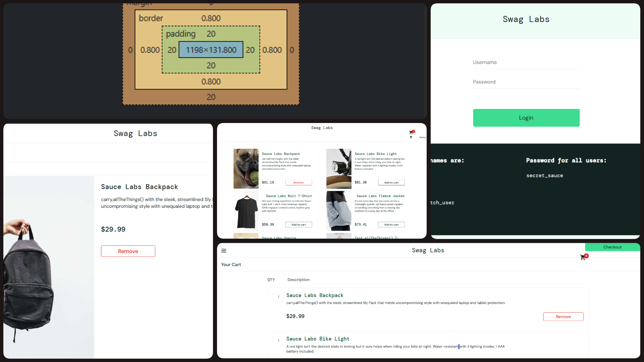Screen dimensions: 644x362
Task: Click cart icon showing 4 items
Action: point(583,257)
